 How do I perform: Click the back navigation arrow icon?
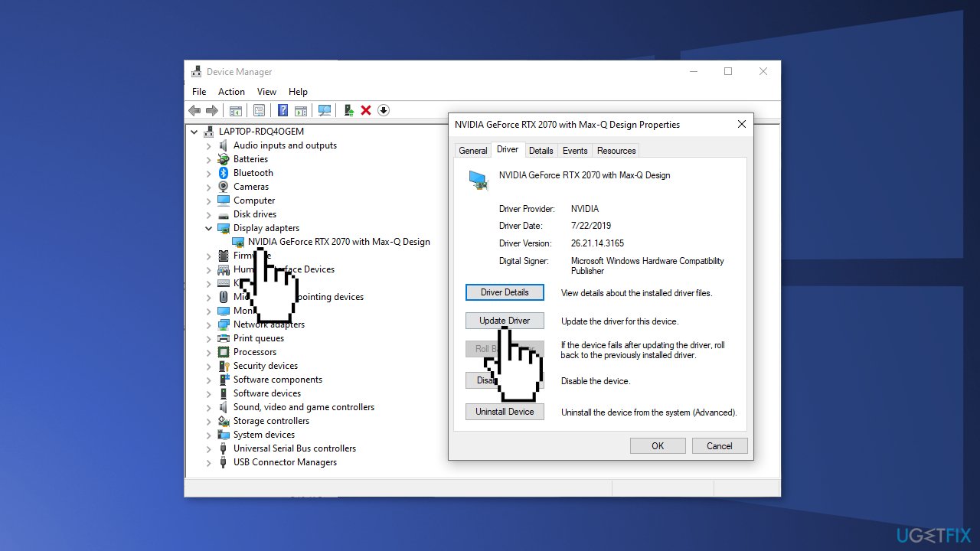[x=194, y=110]
